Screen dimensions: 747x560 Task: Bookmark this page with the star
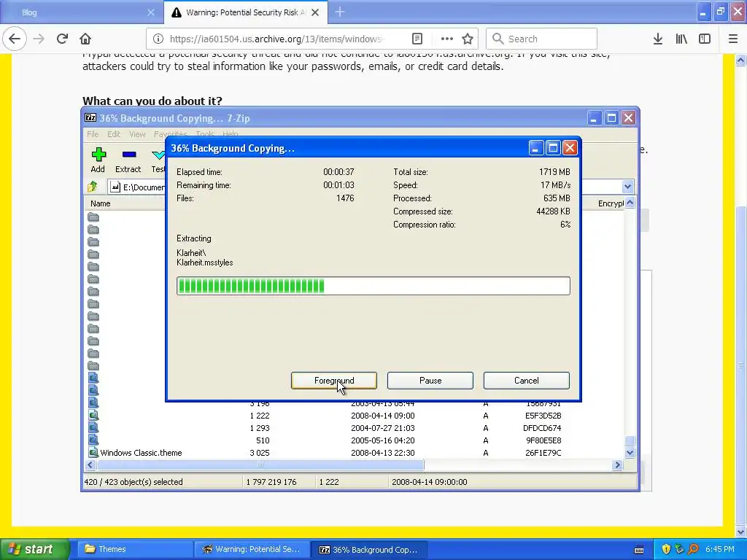pos(468,39)
